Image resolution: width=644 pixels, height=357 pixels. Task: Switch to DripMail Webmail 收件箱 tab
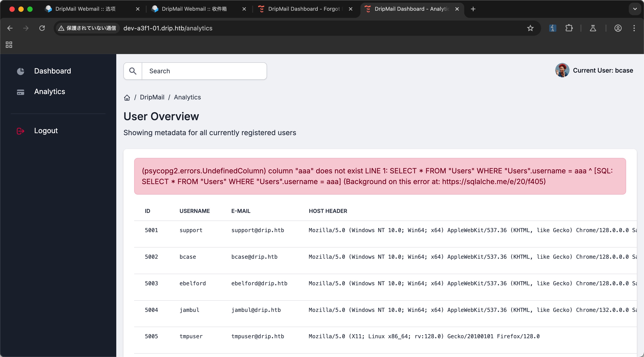click(194, 9)
